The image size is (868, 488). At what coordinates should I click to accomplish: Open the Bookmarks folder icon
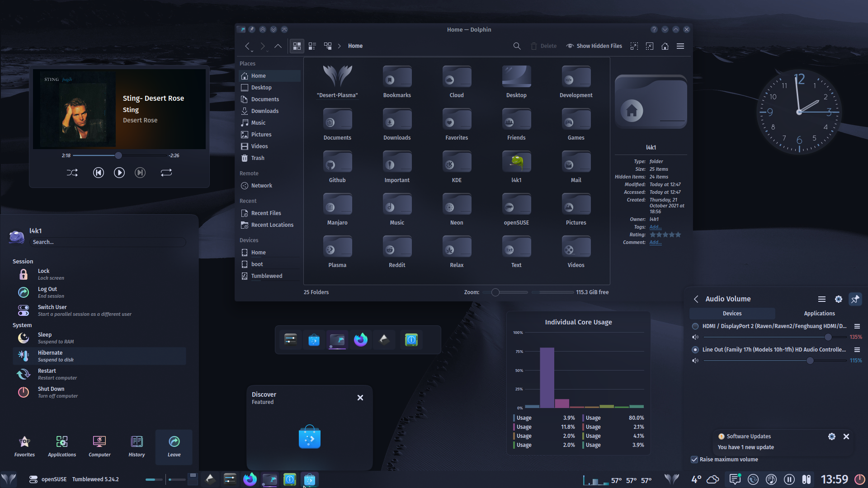[x=397, y=77]
